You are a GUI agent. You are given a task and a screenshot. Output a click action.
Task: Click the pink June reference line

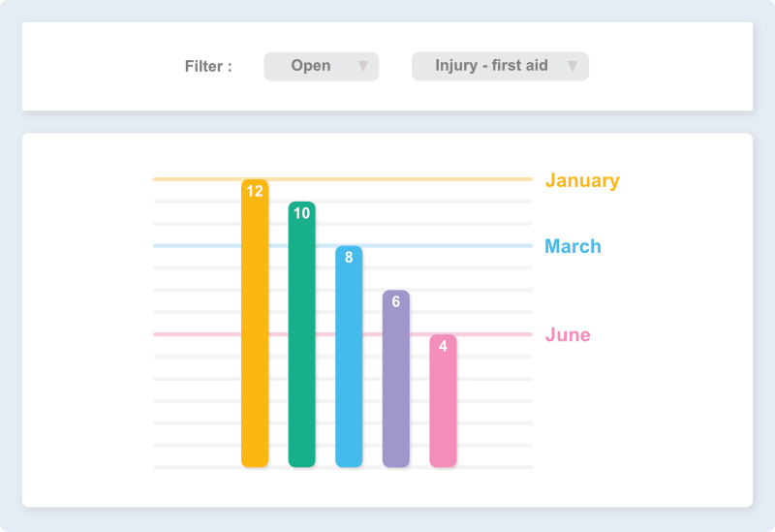pos(194,334)
